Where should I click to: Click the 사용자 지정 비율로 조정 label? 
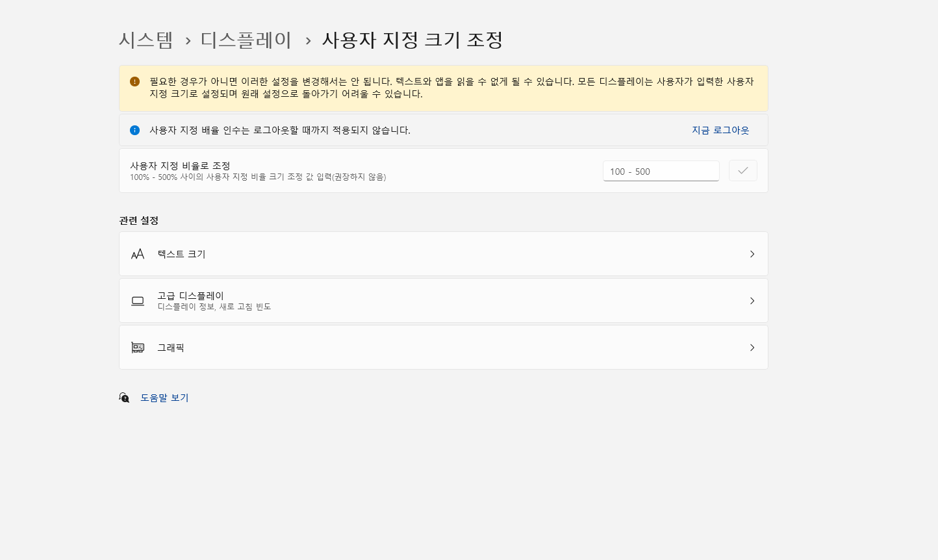[x=180, y=166]
